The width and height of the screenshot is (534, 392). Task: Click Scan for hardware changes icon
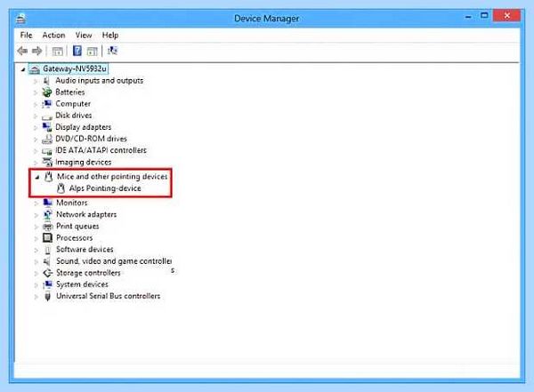click(112, 51)
